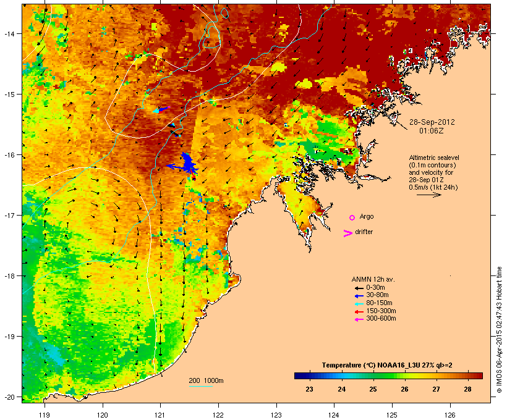Click the magenta 300-600m arrow icon
Image resolution: width=507 pixels, height=420 pixels.
click(359, 319)
